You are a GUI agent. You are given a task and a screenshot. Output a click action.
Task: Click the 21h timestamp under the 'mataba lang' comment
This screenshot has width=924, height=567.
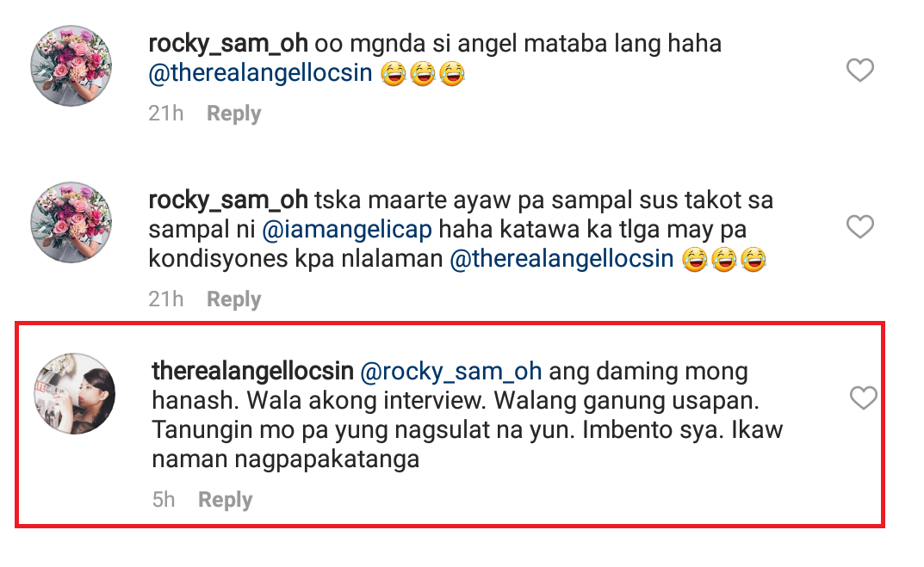coord(165,114)
